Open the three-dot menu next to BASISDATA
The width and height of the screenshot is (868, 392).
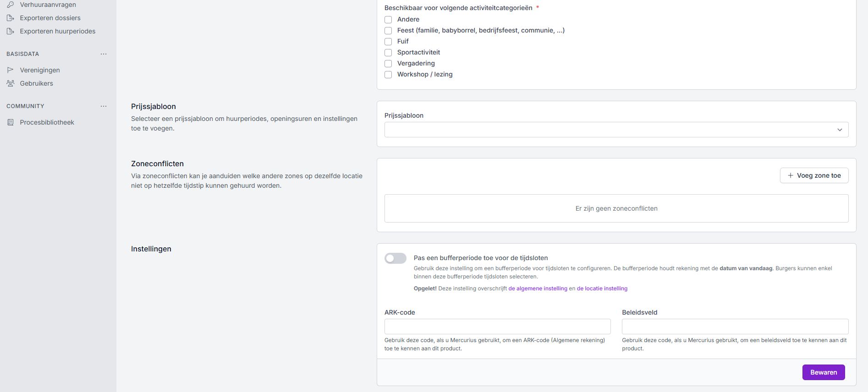point(104,54)
